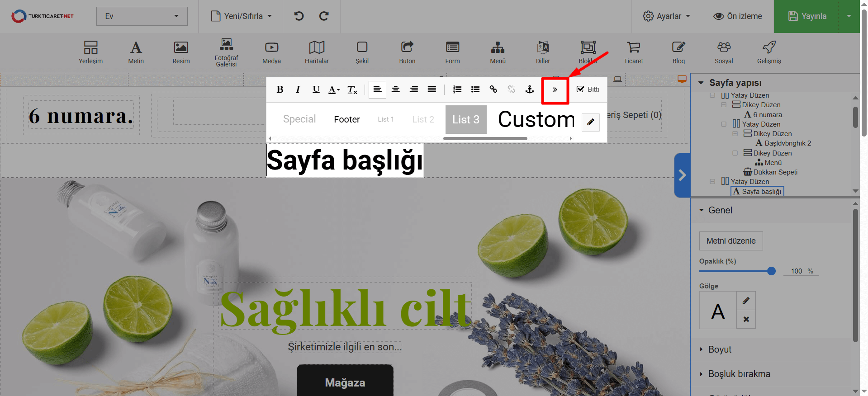Open the Fotoğraf Galerisi tool

(226, 52)
